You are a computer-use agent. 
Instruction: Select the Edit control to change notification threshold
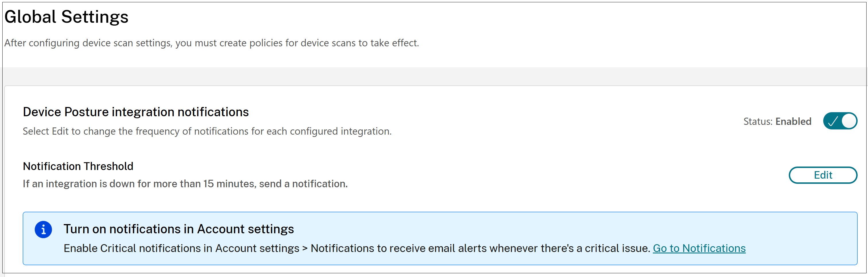(823, 175)
